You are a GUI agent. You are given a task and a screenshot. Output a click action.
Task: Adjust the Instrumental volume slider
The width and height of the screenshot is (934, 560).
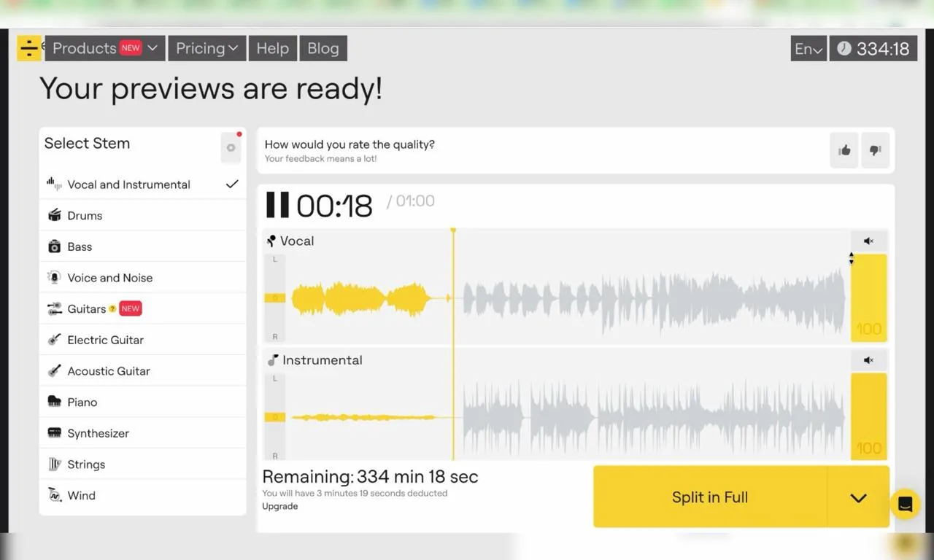click(868, 416)
